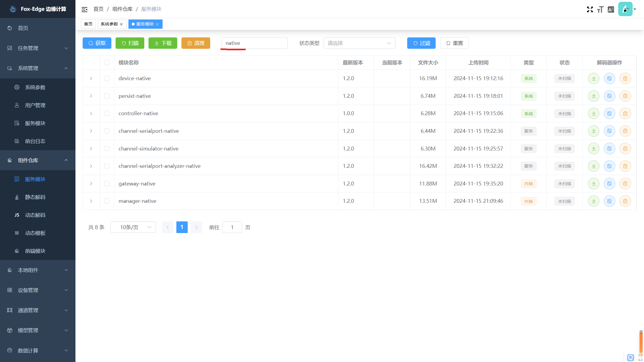Viewport: 644px width, 362px height.
Task: Enter fullscreen with the expand icon
Action: pos(590,10)
